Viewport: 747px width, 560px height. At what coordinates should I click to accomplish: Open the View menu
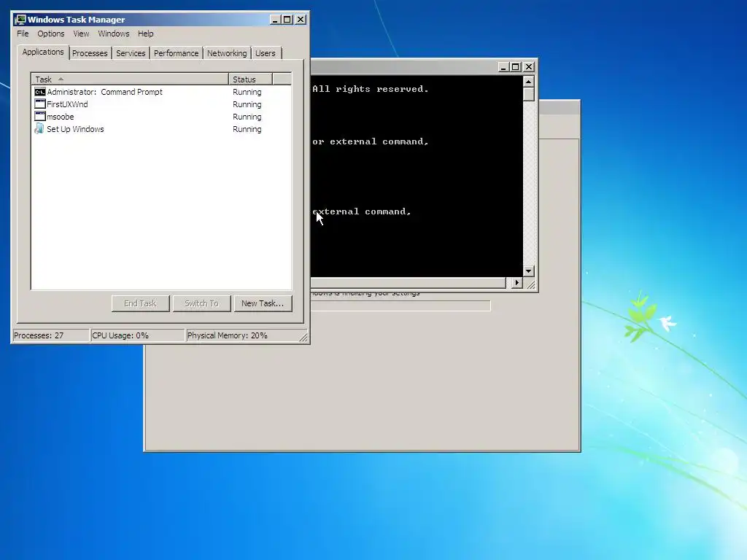tap(81, 34)
